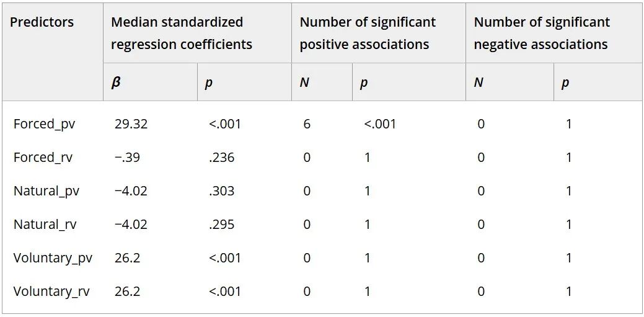Select the Forced_rv predictor label

click(x=43, y=158)
